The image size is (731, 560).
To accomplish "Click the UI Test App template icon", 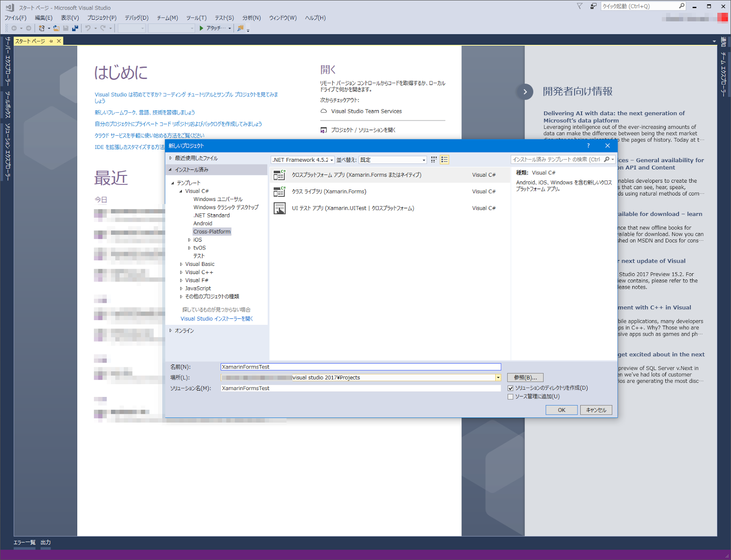I will pos(279,208).
